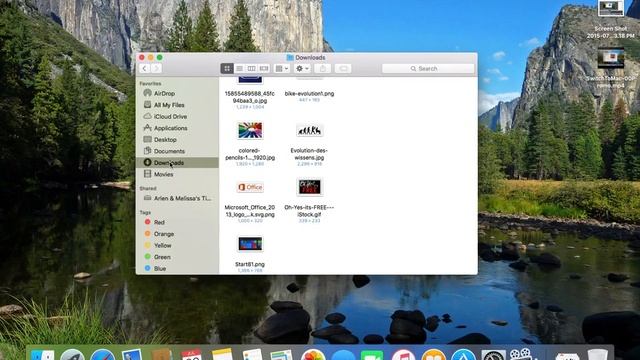Open FaceTime from the Dock
Viewport: 640px width, 360px height.
(x=372, y=355)
